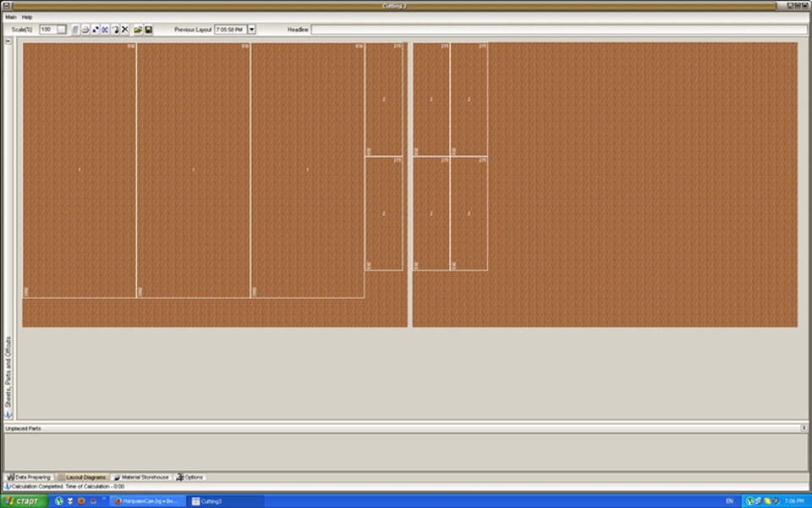Switch to the Cutting3 taskbar button

tap(227, 501)
